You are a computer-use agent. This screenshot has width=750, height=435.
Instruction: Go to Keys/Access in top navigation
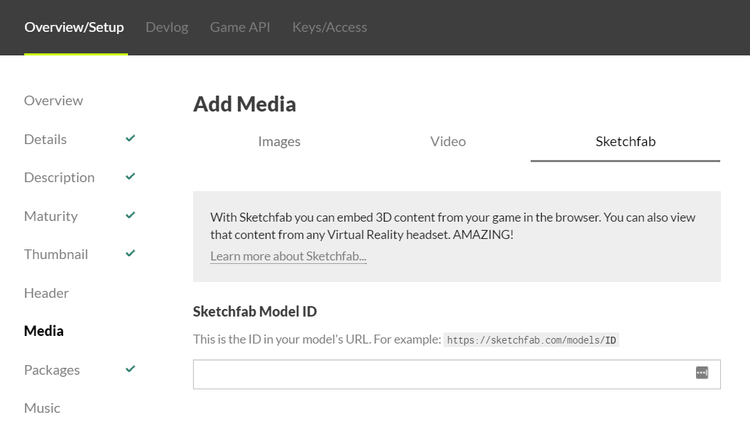(329, 27)
